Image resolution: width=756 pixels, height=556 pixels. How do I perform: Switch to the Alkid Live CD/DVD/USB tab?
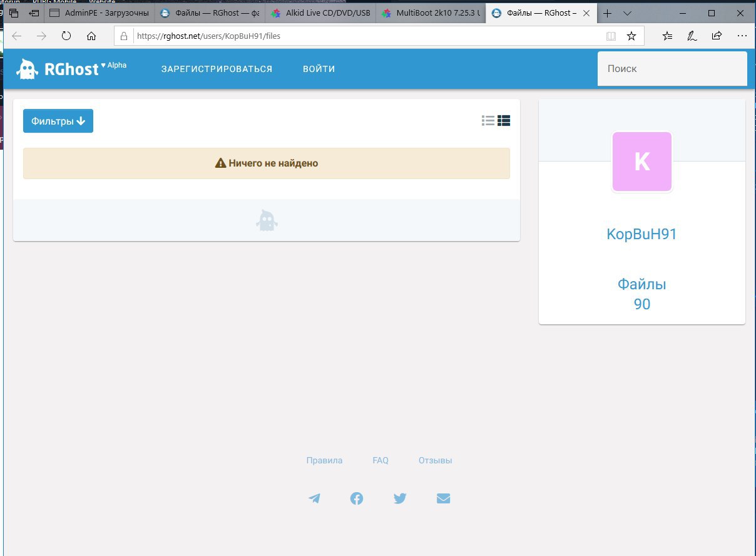pos(320,13)
